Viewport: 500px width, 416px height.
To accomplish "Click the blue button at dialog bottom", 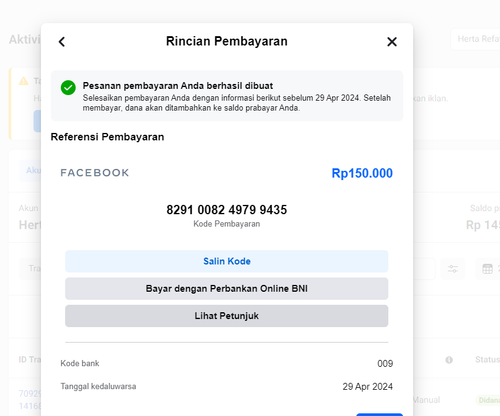I will [379, 415].
